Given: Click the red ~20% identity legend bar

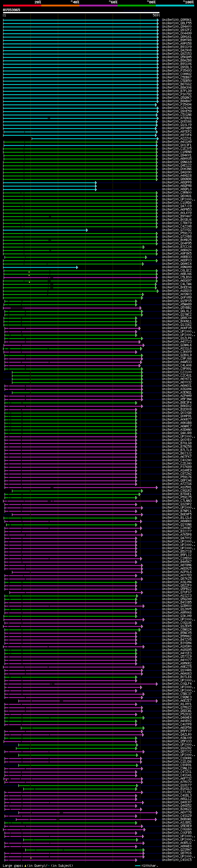Looking at the screenshot, I should pos(22,6).
